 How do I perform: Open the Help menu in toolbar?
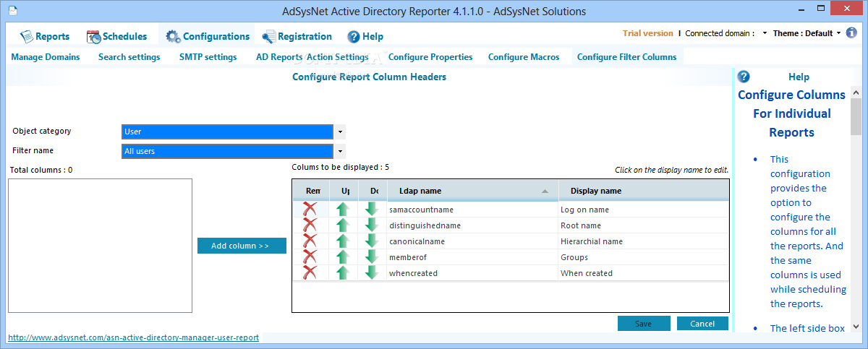(x=365, y=36)
